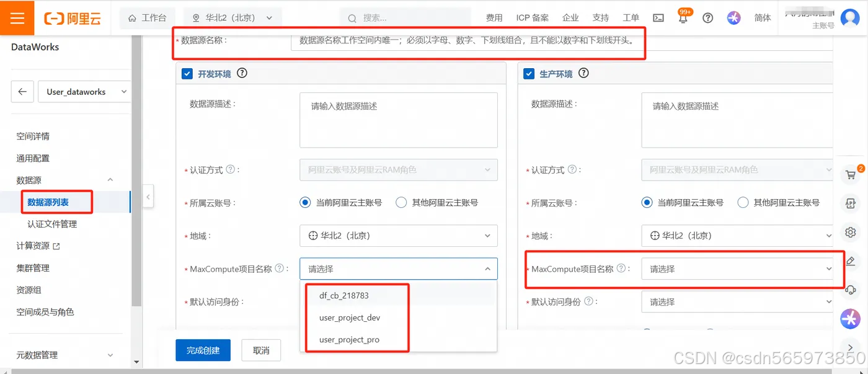The height and width of the screenshot is (374, 868).
Task: Click help icon beside 认证方式 in development
Action: pos(231,169)
